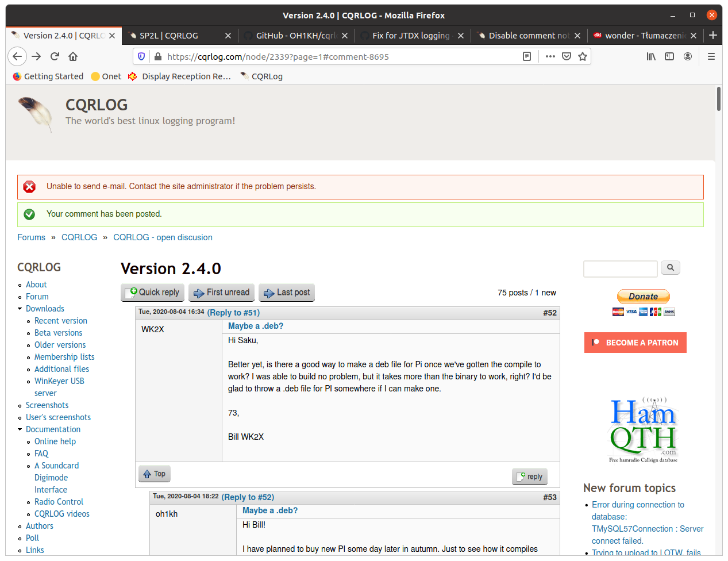This screenshot has height=561, width=728.
Task: Go to Forums breadcrumb link
Action: pos(31,237)
